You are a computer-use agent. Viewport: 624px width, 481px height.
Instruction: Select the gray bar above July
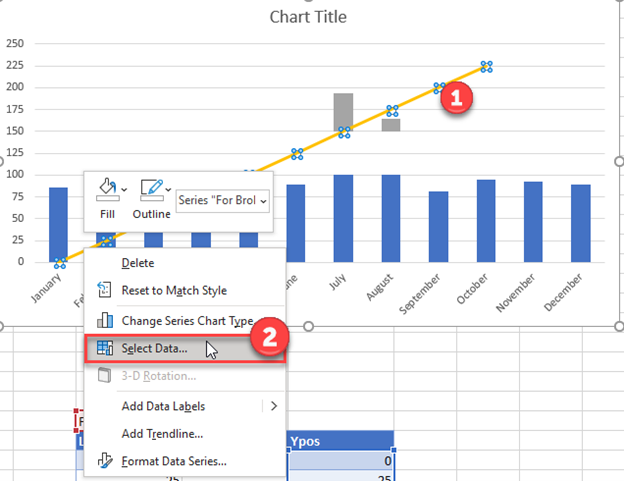click(x=343, y=111)
